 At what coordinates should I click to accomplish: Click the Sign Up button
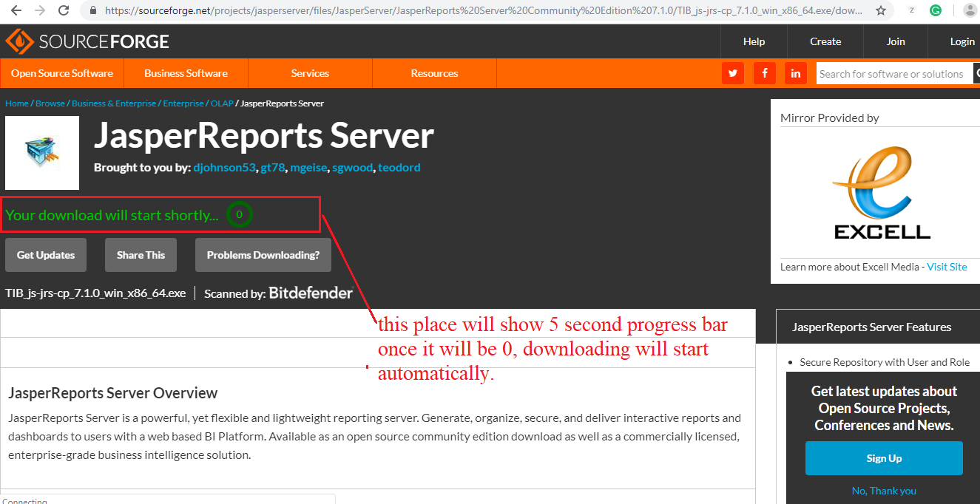[x=884, y=458]
